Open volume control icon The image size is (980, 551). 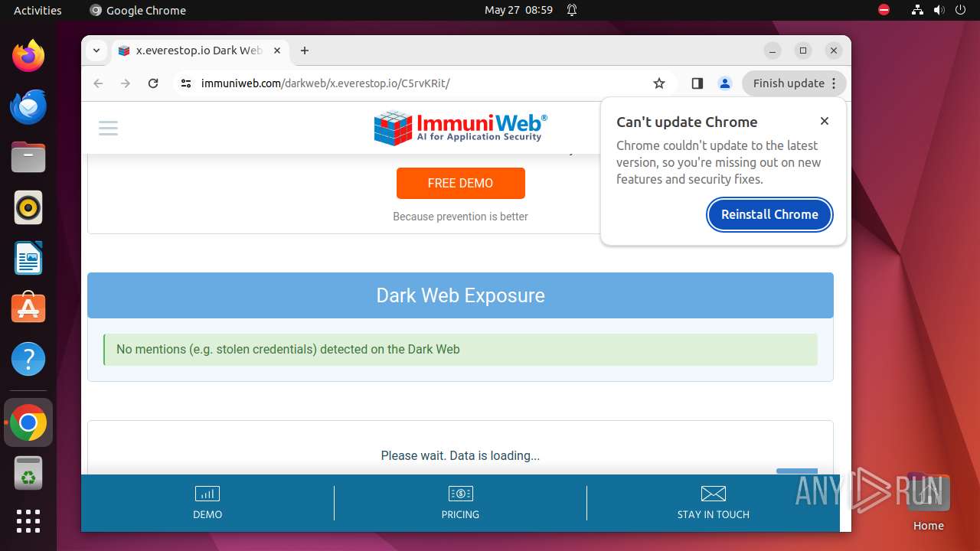coord(939,10)
